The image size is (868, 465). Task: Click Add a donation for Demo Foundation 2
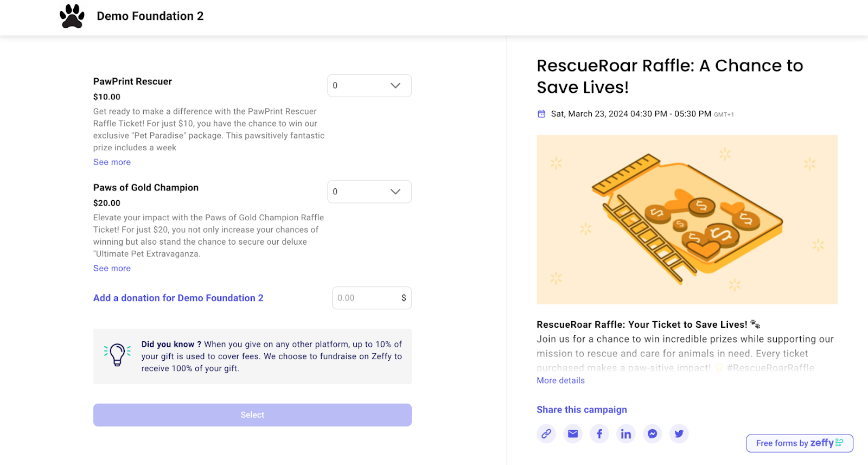tap(178, 298)
